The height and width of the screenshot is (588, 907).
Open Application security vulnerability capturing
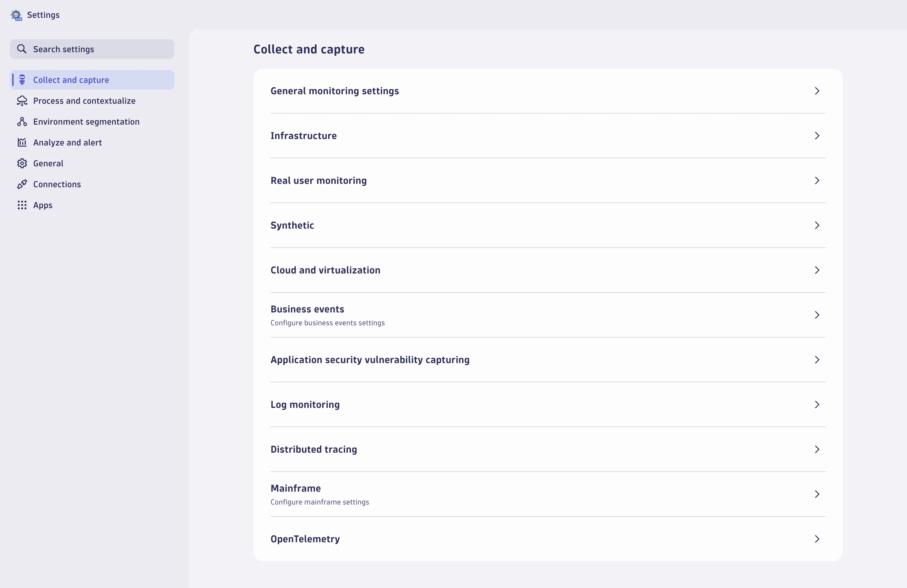pos(370,359)
